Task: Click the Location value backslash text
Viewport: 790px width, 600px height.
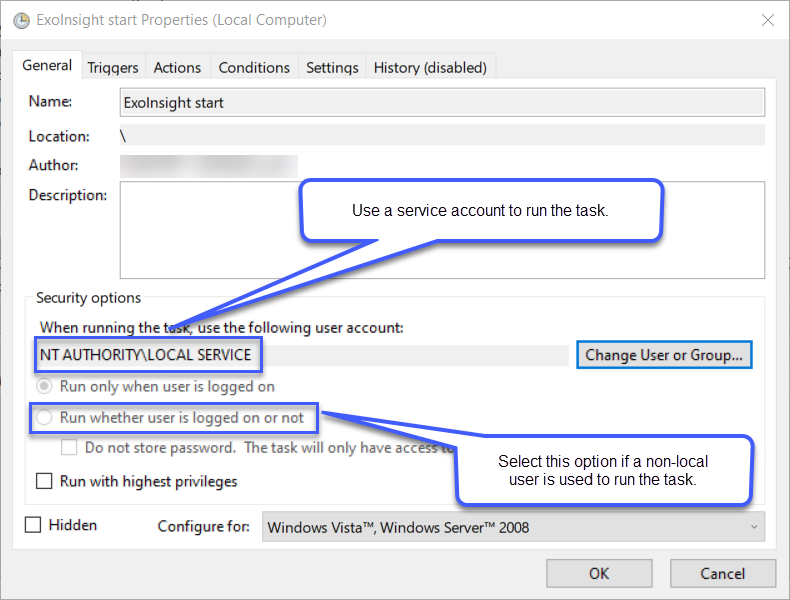Action: point(123,136)
